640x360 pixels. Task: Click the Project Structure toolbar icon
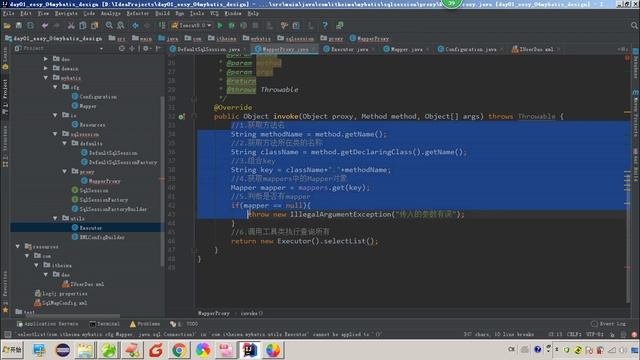[296, 26]
